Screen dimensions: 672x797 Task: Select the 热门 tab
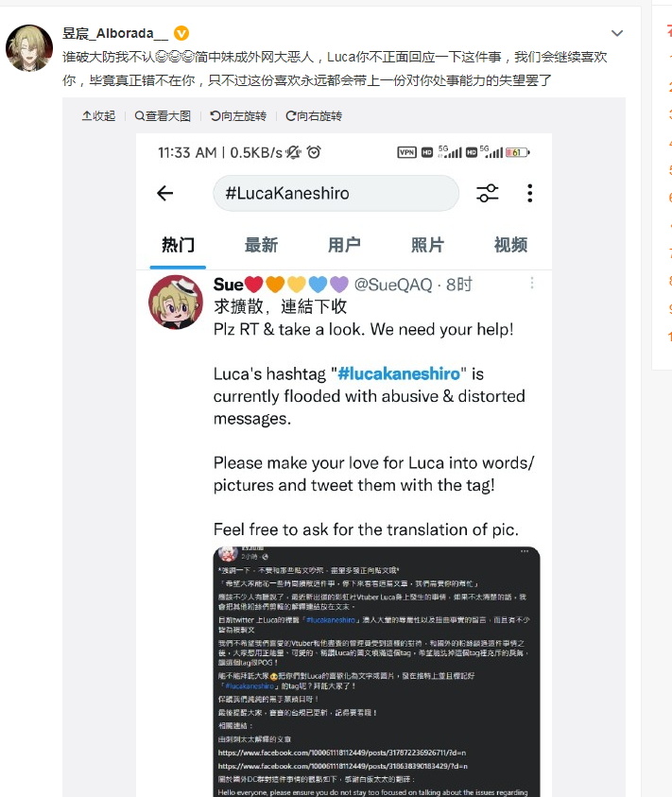178,245
